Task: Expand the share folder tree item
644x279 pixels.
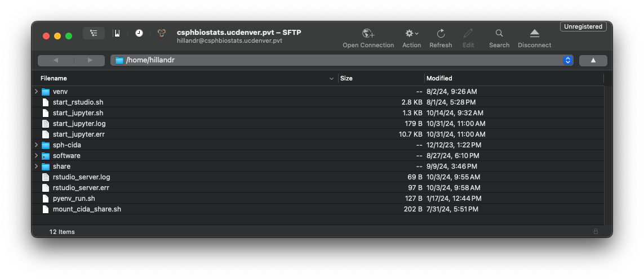Action: click(x=36, y=166)
